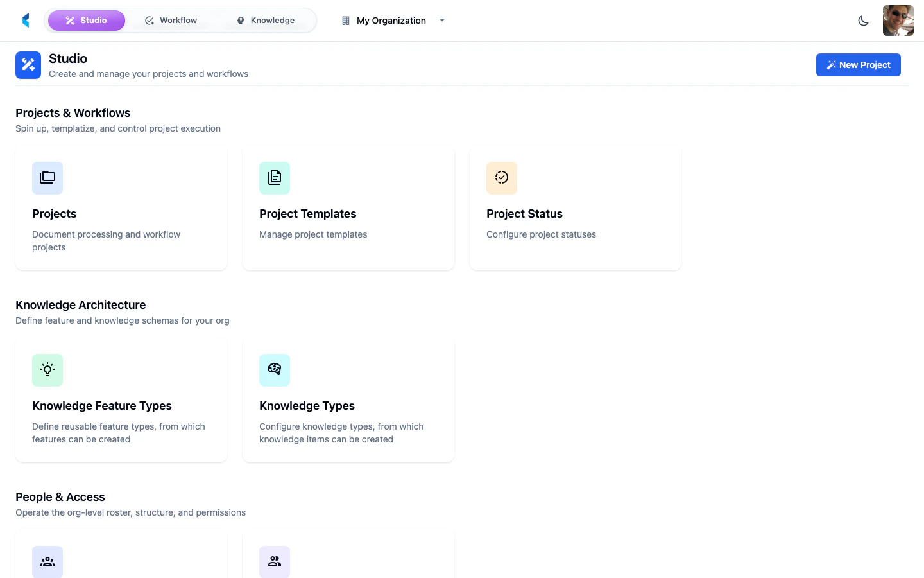Click the Project Templates document icon
Viewport: 924px width, 578px height.
pyautogui.click(x=275, y=178)
